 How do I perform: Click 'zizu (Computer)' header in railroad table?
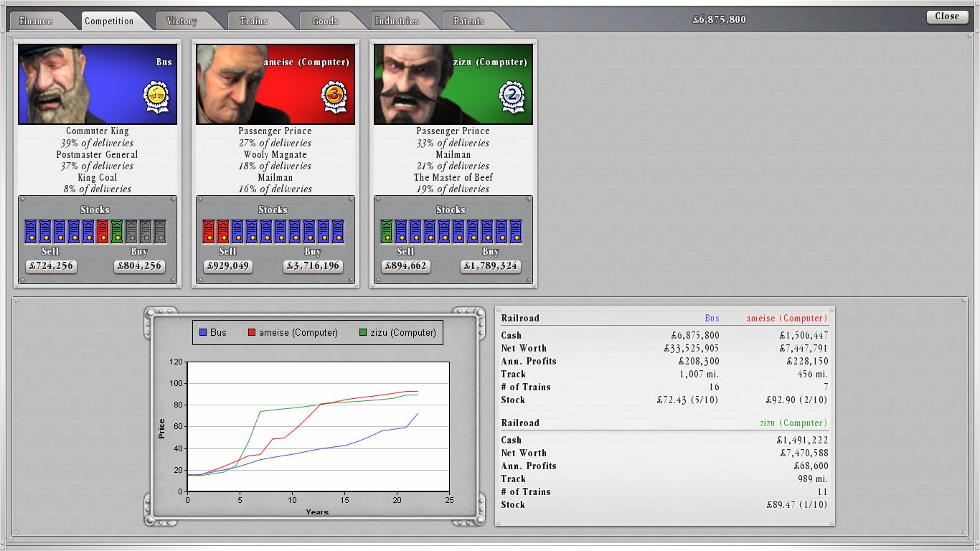point(793,423)
